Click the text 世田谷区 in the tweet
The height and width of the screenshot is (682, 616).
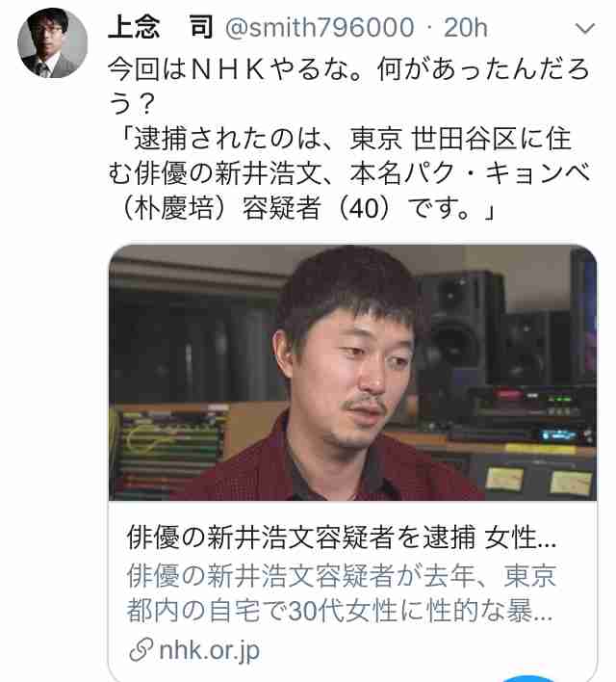[464, 139]
